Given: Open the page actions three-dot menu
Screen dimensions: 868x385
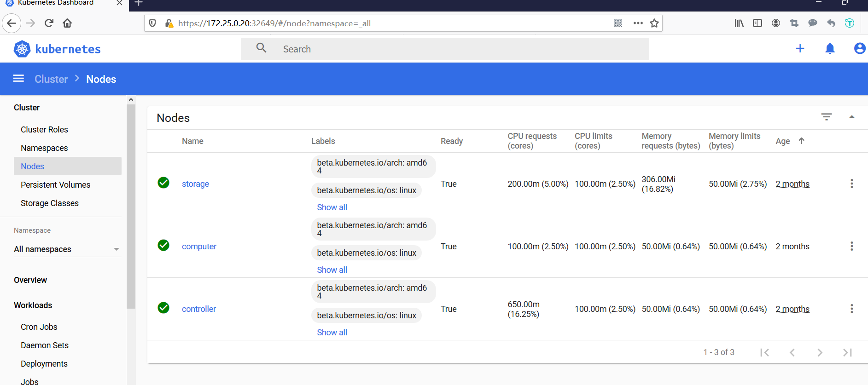Looking at the screenshot, I should (x=638, y=23).
